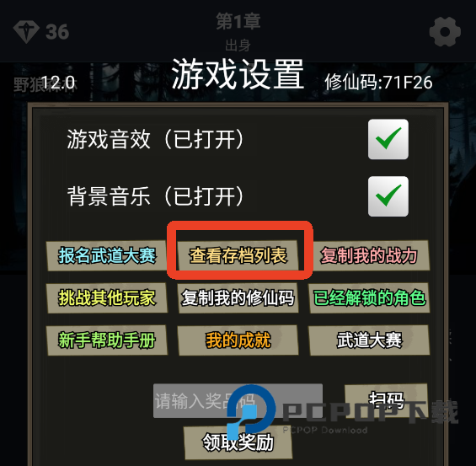
Task: Open settings with the gear icon
Action: coord(445,31)
